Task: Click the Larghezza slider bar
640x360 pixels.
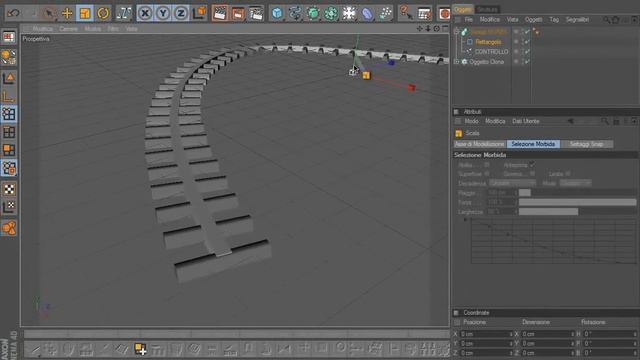Action: (x=578, y=212)
